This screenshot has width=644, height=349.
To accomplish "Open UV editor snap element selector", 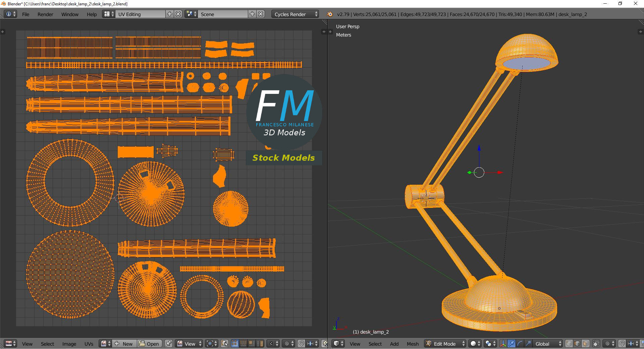I will coord(312,344).
